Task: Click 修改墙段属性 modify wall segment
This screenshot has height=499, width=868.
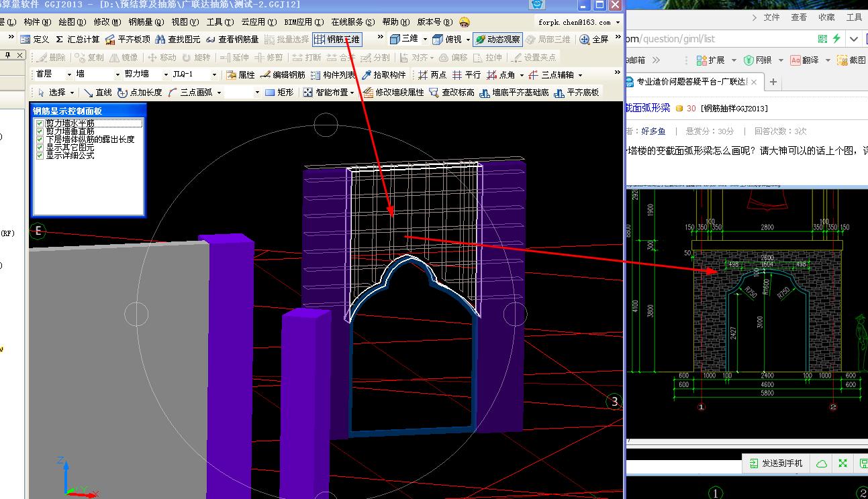Action: [x=393, y=92]
